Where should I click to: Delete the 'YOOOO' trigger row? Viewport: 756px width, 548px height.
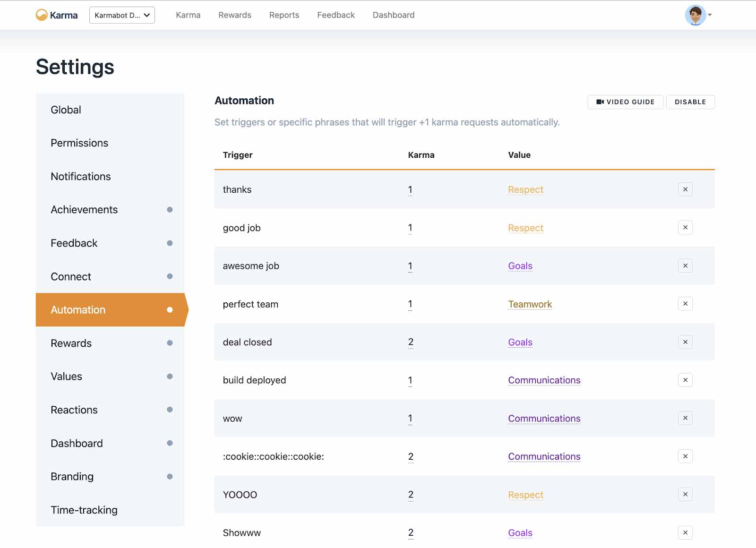click(x=685, y=495)
